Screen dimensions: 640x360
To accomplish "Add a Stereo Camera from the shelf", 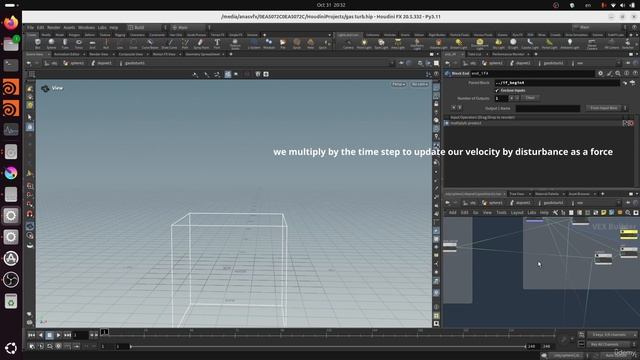I will coord(592,44).
